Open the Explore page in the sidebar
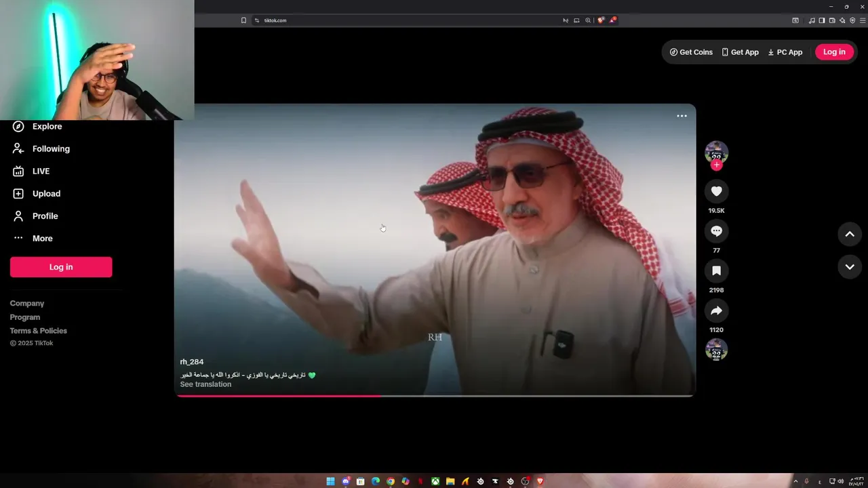Image resolution: width=868 pixels, height=488 pixels. click(x=37, y=126)
